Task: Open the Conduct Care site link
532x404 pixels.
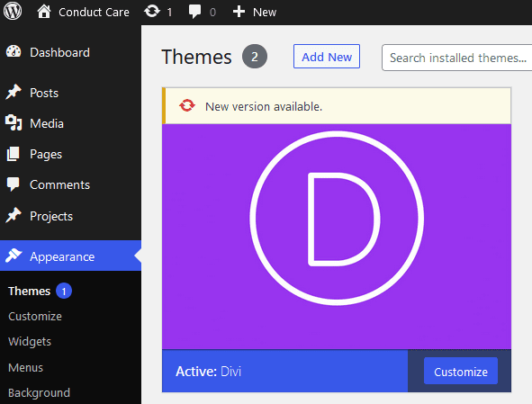Action: (94, 13)
